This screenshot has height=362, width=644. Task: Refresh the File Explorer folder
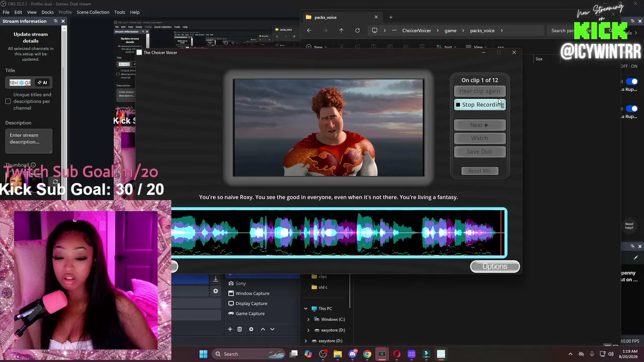(x=357, y=31)
